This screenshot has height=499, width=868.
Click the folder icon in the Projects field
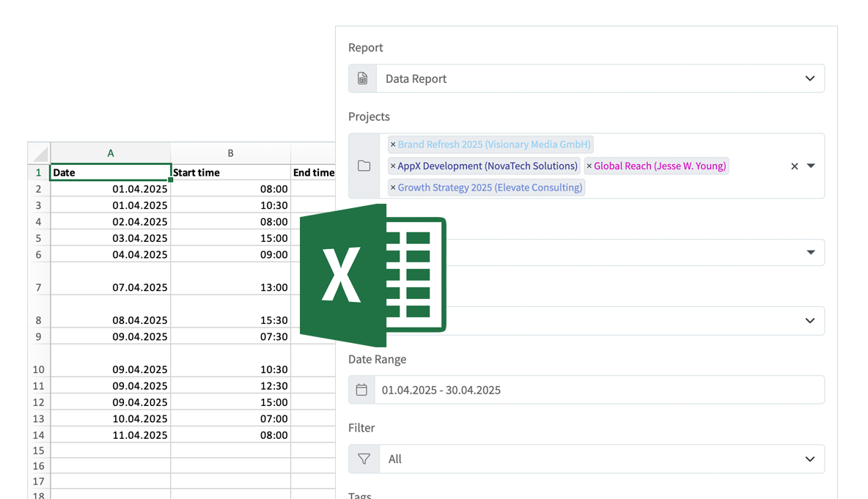click(x=364, y=166)
